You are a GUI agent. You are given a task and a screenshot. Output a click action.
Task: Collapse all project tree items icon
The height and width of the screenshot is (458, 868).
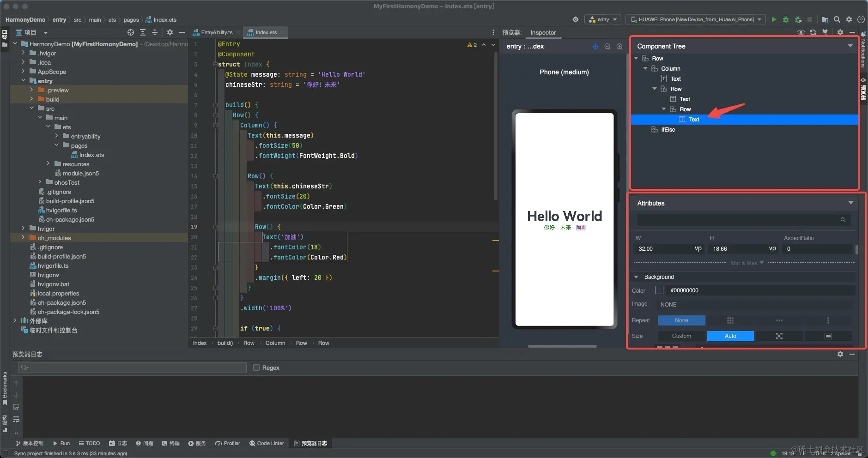point(155,32)
